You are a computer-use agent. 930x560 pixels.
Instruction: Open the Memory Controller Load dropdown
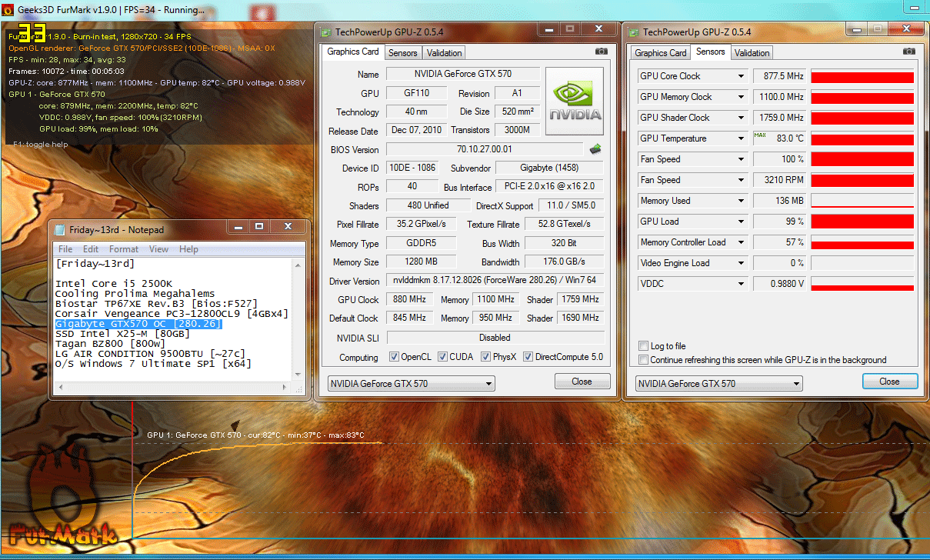click(742, 242)
